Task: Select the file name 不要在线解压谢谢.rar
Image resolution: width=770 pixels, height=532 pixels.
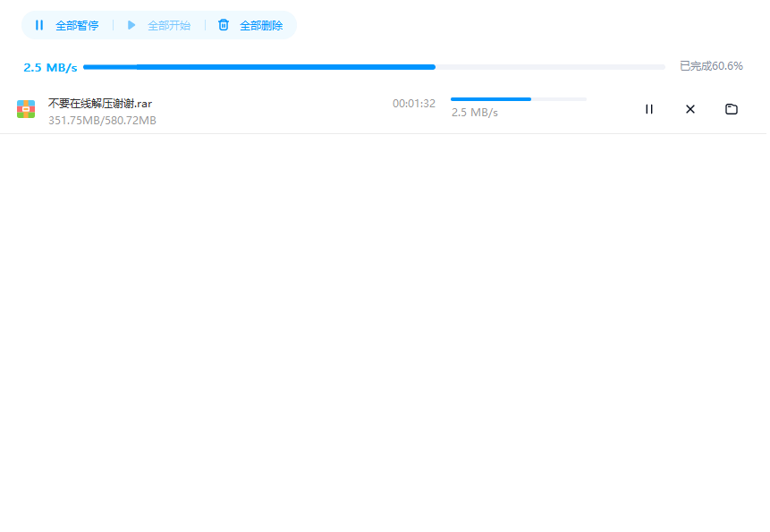Action: pyautogui.click(x=100, y=104)
